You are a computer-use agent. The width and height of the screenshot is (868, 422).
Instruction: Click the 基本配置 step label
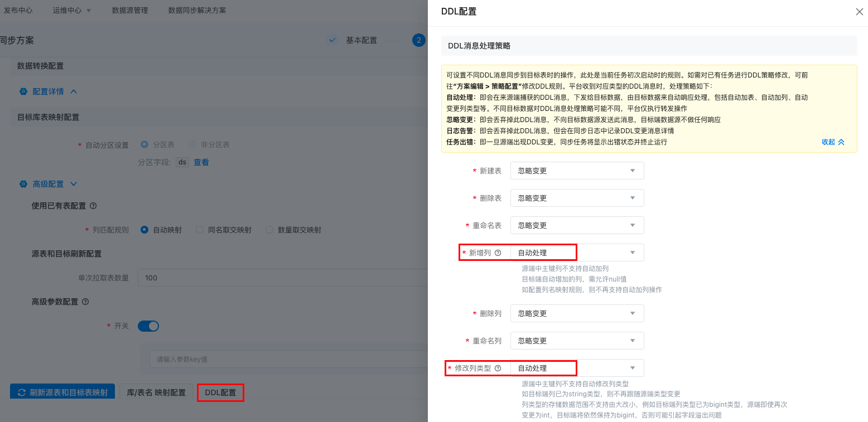tap(361, 40)
